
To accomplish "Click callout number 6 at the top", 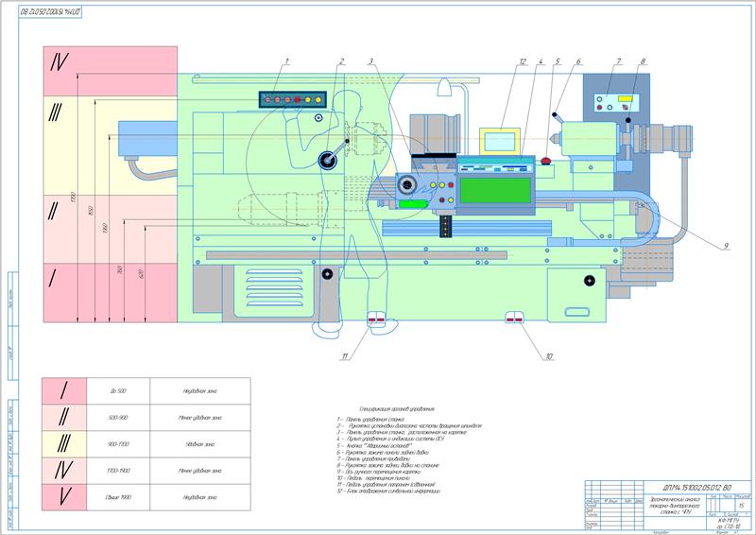I will 578,61.
